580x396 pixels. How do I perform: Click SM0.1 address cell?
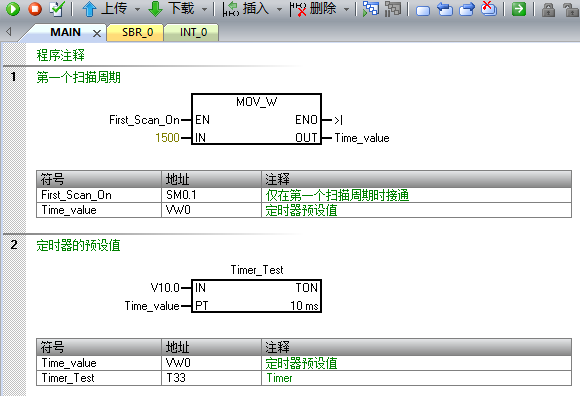[211, 195]
